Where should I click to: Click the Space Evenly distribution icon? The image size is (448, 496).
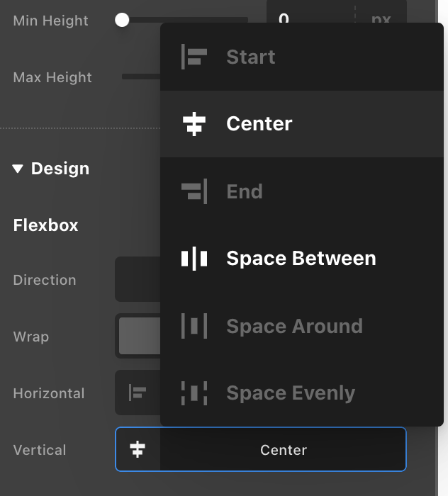194,393
